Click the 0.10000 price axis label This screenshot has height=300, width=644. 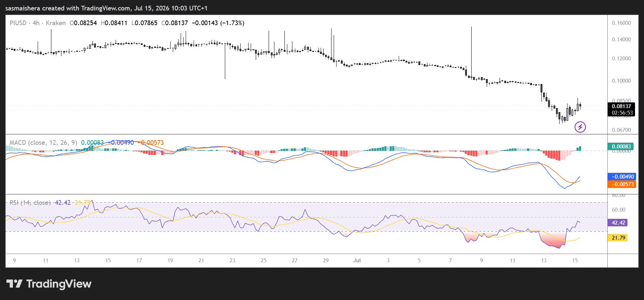(621, 81)
